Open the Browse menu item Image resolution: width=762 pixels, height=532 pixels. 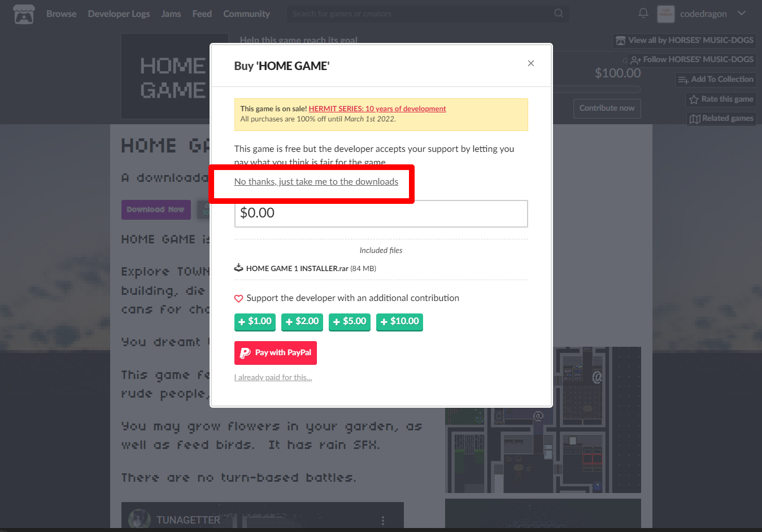click(x=61, y=14)
